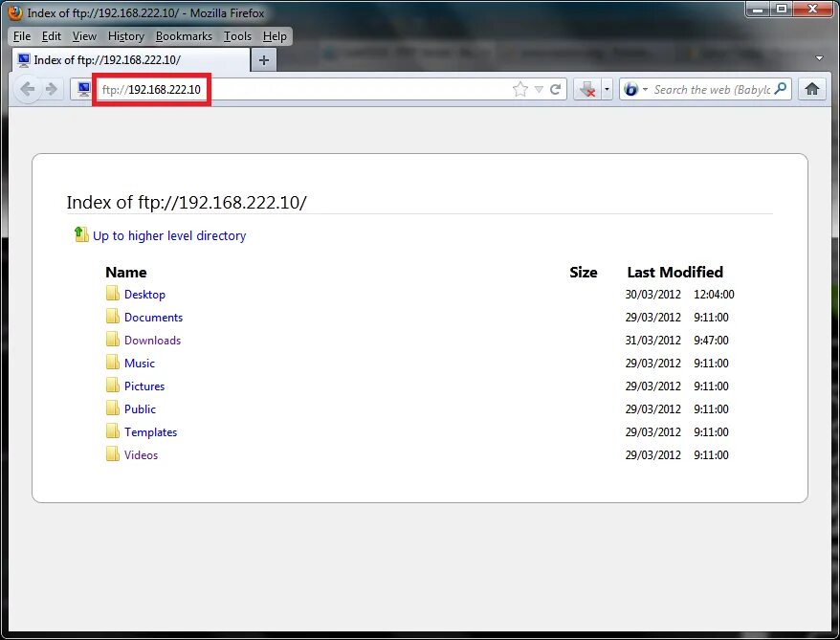840x640 pixels.
Task: Expand the search engine selector arrow
Action: coord(645,89)
